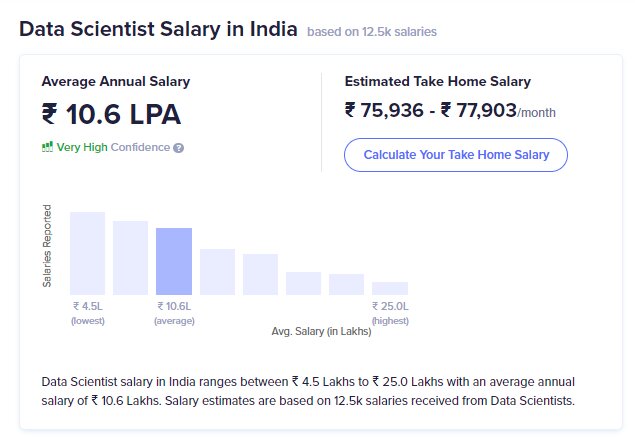Image resolution: width=635 pixels, height=437 pixels.
Task: Click the tallest bar above ₹ 4.5L
Action: click(87, 253)
